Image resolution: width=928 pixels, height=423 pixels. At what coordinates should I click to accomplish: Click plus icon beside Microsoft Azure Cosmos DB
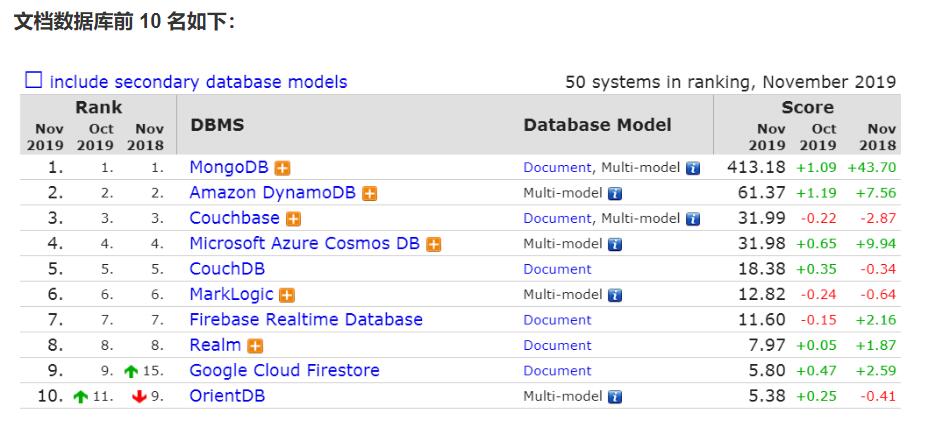coord(434,245)
